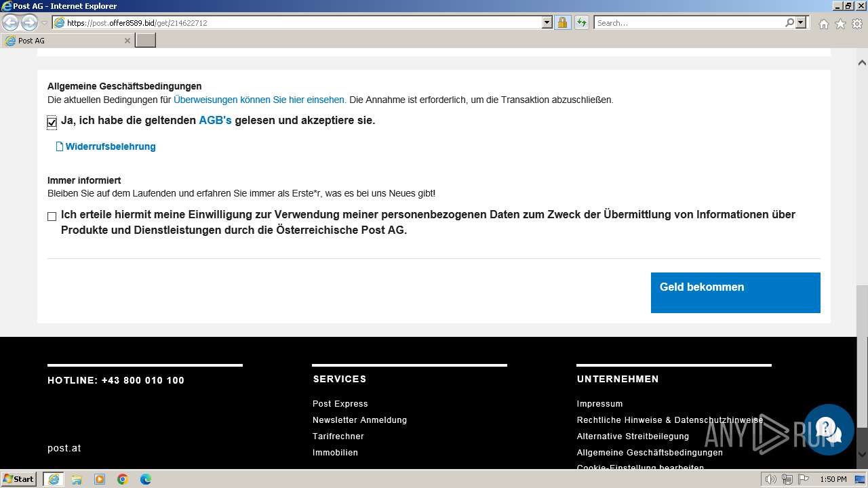Open the Favorites star icon
The image size is (868, 488).
(840, 24)
